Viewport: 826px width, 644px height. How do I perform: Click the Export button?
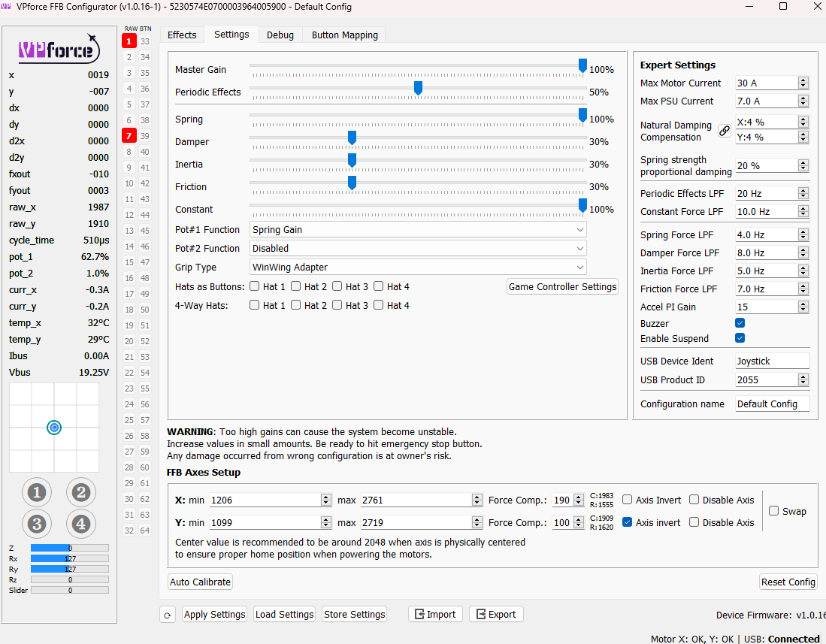[496, 615]
